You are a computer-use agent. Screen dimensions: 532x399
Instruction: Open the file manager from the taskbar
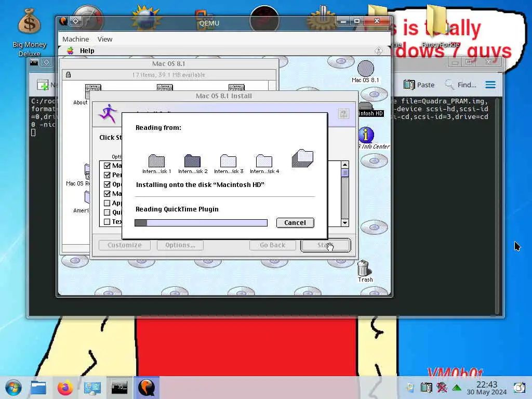point(38,388)
